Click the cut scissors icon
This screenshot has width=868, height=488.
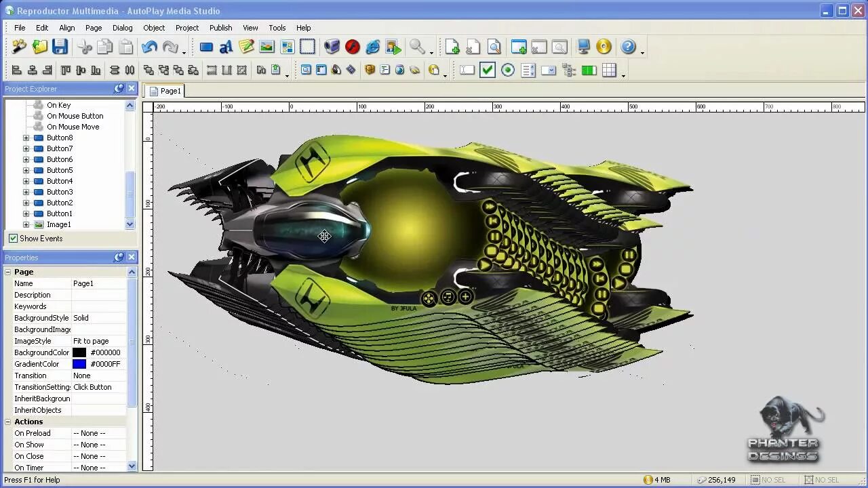pos(85,47)
